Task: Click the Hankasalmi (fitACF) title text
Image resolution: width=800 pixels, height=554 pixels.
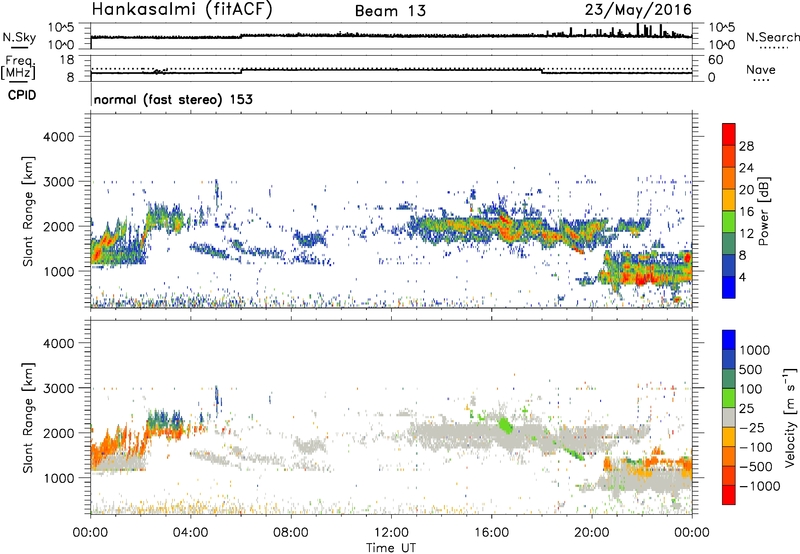Action: [183, 9]
